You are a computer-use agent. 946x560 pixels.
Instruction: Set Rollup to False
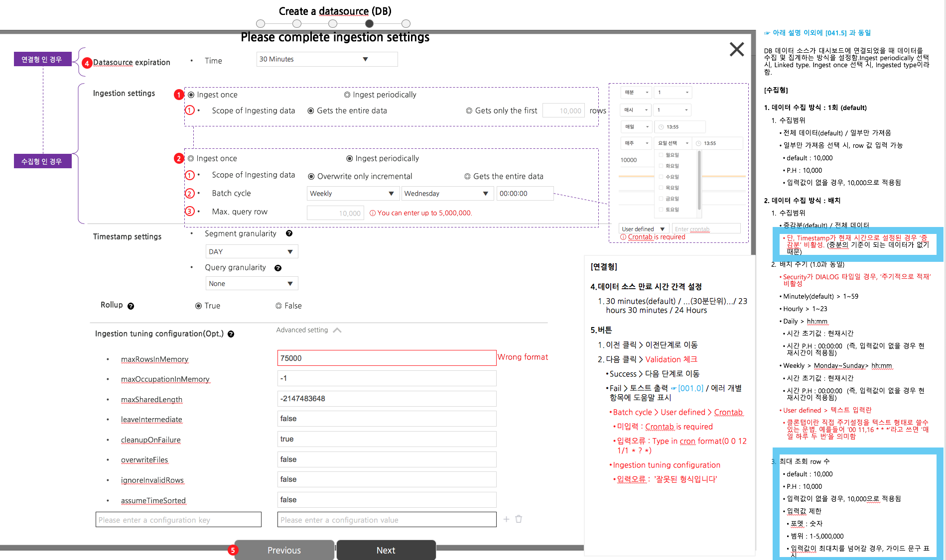(x=278, y=306)
